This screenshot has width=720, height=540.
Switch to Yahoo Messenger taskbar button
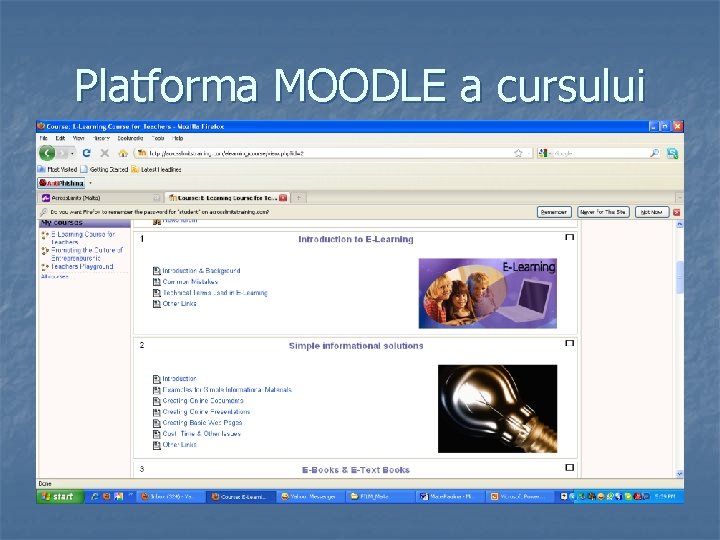point(310,496)
